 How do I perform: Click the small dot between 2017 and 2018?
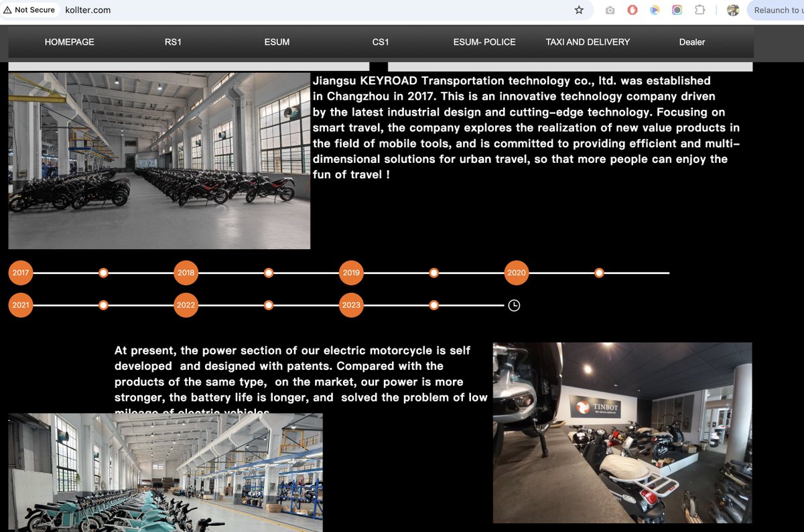tap(103, 273)
